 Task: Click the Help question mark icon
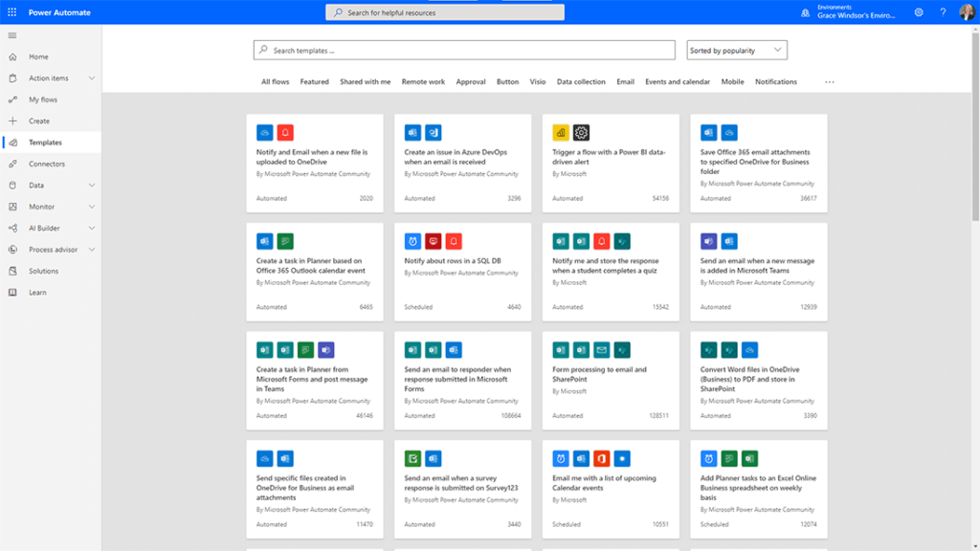pyautogui.click(x=943, y=12)
